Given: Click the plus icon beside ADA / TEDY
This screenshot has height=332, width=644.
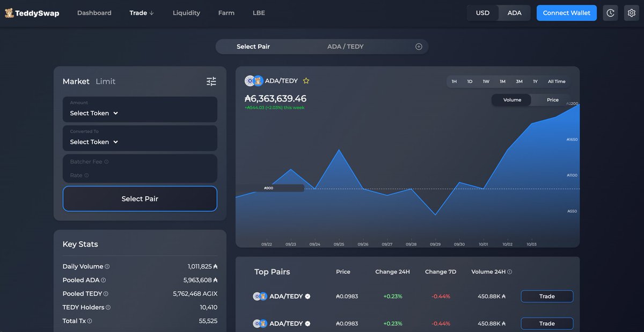Looking at the screenshot, I should click(419, 47).
